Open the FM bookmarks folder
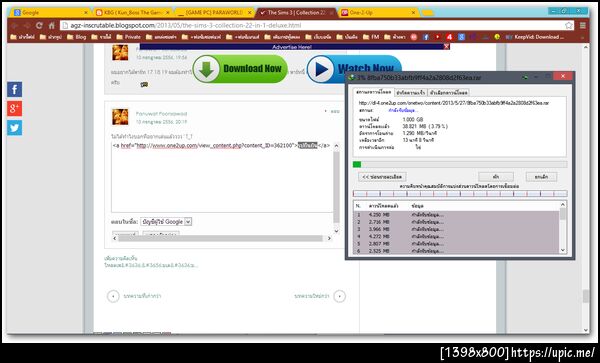This screenshot has width=600, height=363. tap(371, 37)
